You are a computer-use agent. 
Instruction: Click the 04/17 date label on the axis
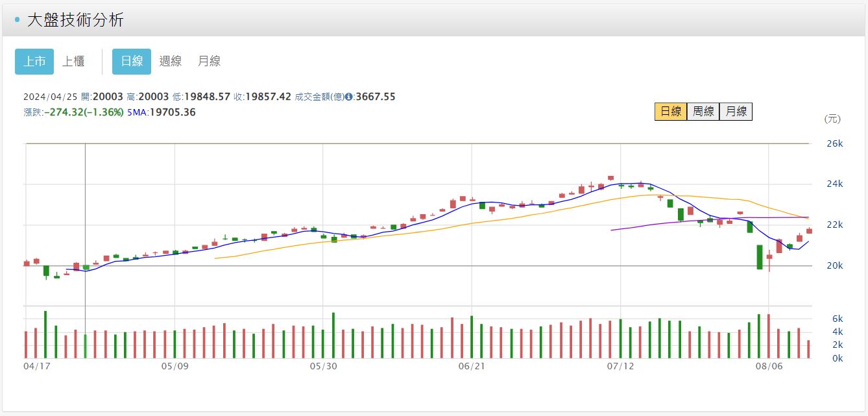click(x=36, y=366)
